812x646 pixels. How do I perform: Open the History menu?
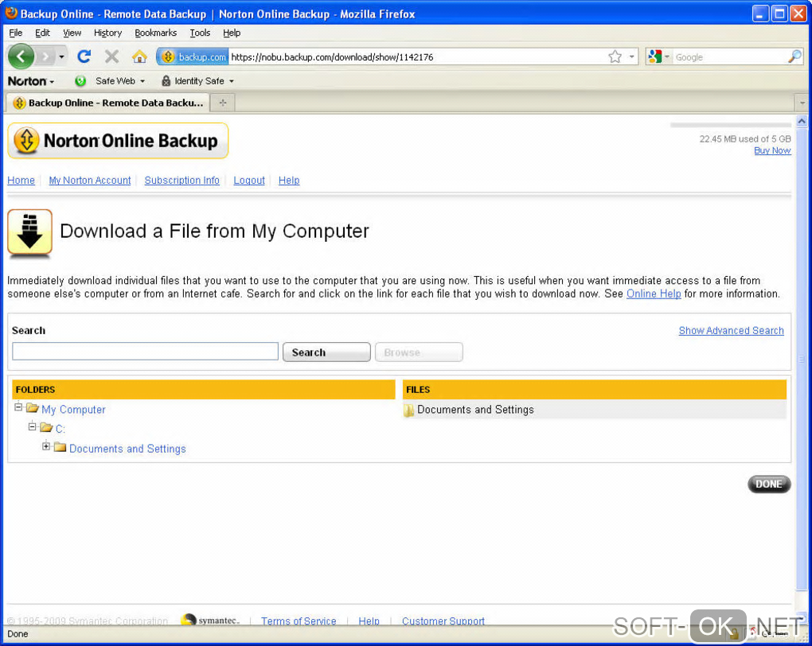pyautogui.click(x=107, y=33)
